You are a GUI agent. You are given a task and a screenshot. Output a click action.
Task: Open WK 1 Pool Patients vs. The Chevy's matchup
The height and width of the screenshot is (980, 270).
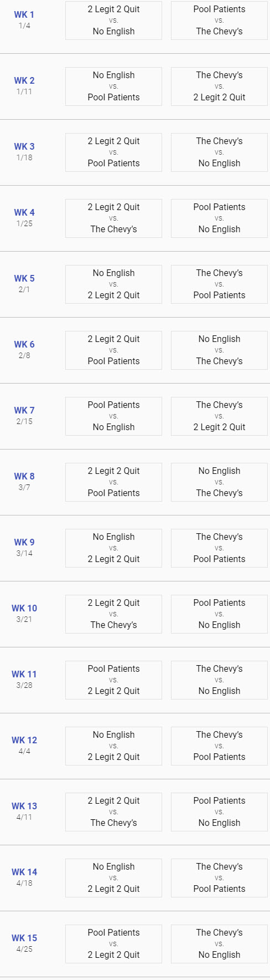(x=219, y=21)
